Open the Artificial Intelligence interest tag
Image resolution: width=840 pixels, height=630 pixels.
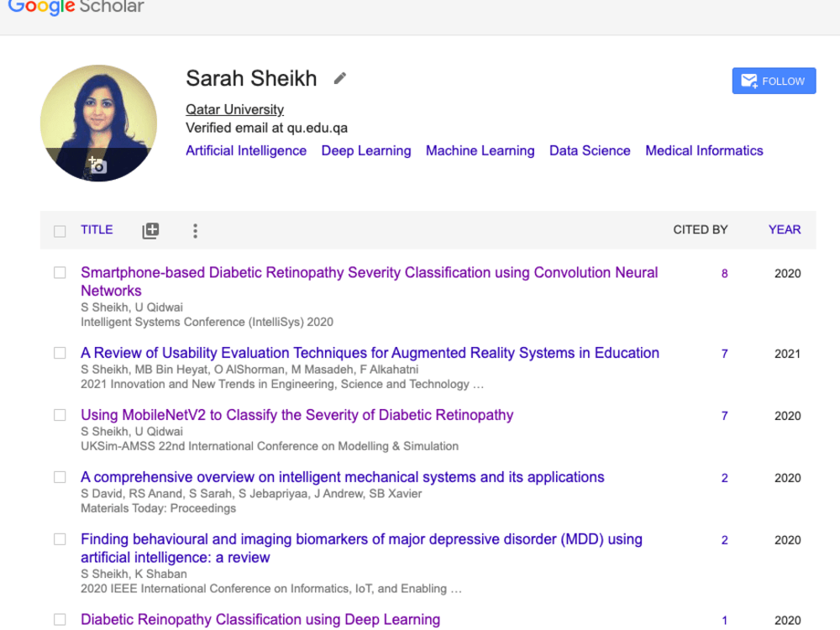(246, 150)
